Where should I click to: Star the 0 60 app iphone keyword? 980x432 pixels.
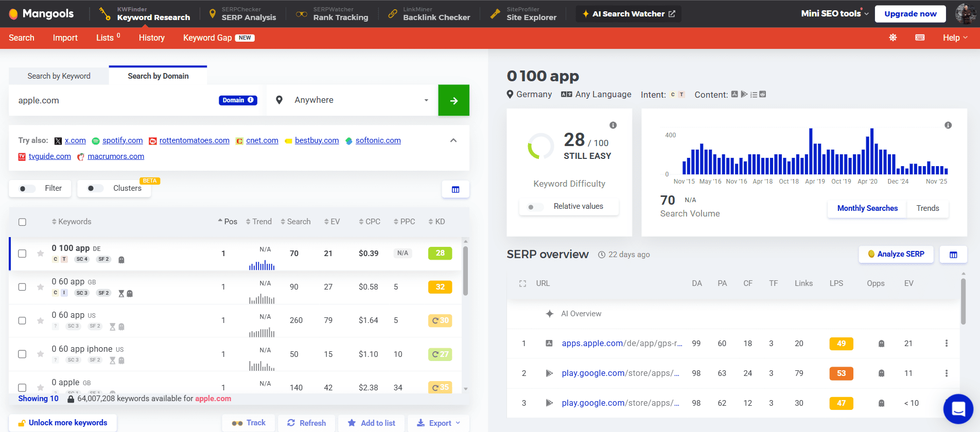[x=40, y=354]
